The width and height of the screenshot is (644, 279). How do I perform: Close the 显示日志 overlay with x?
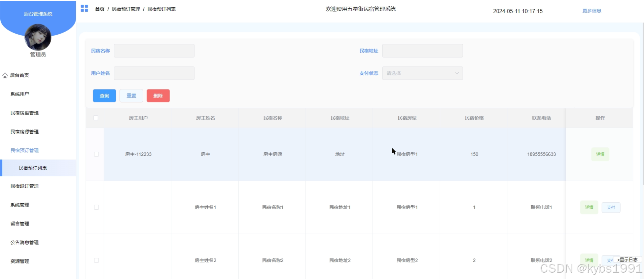(618, 260)
